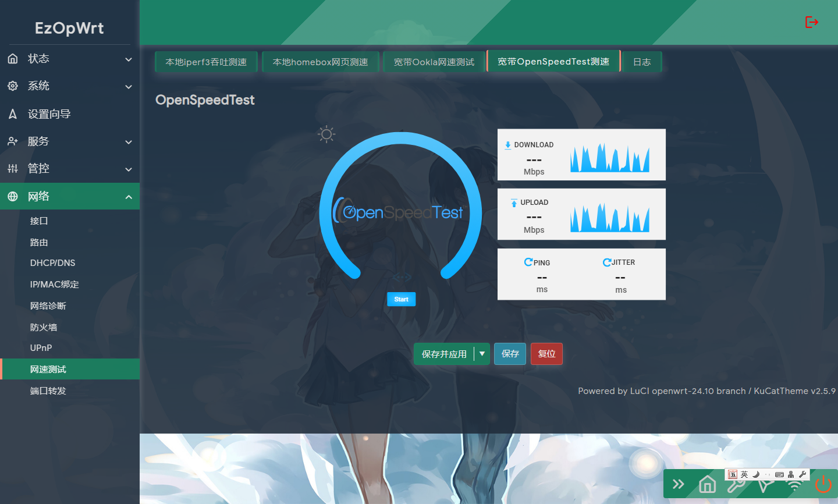Click the Wubi 五 input method icon
The height and width of the screenshot is (504, 838).
coord(733,474)
